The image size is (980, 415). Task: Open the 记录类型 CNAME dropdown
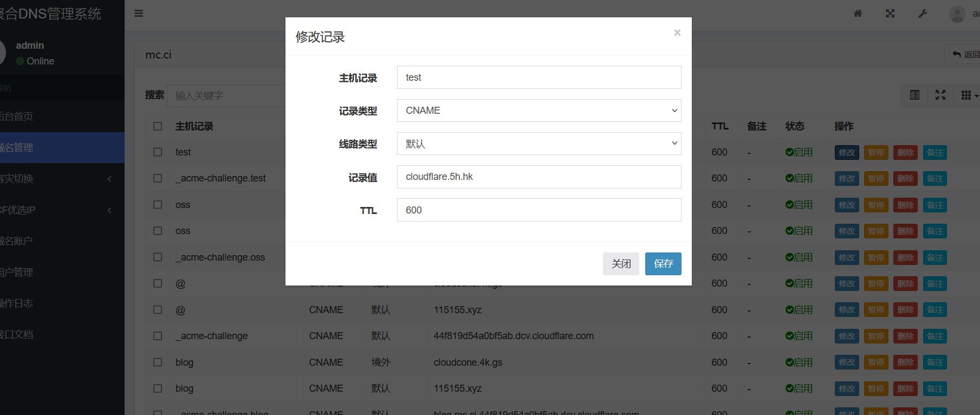click(x=539, y=111)
